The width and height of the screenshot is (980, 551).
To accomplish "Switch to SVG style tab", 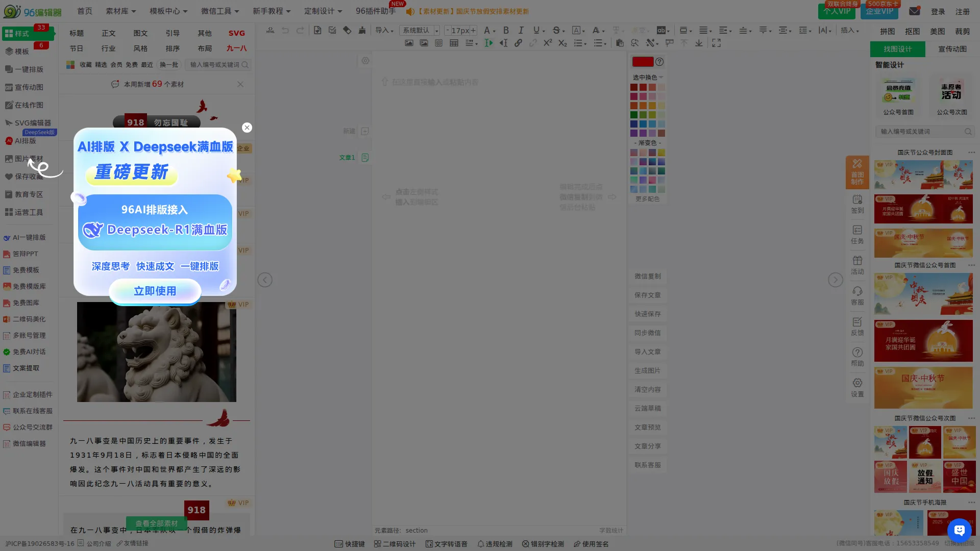I will point(236,33).
